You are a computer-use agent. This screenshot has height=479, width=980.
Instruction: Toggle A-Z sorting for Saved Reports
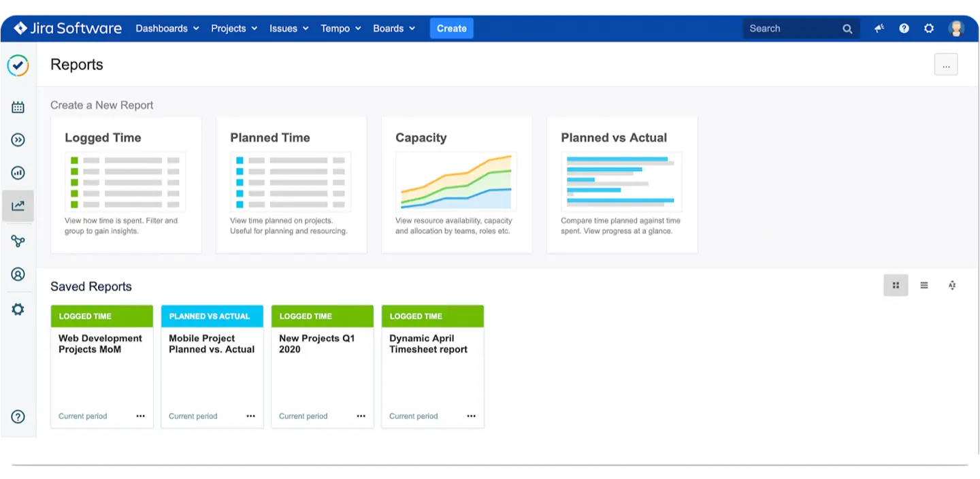[x=951, y=285]
